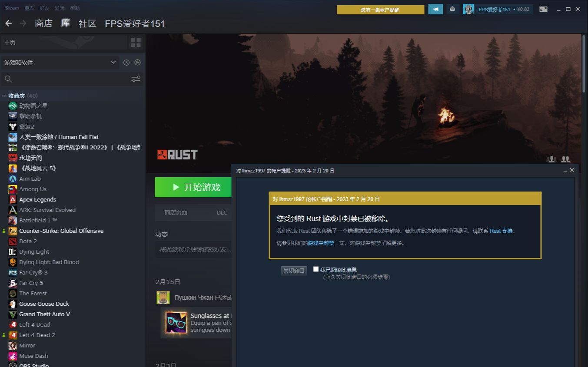The image size is (588, 367).
Task: Toggle the collections grid view icon
Action: (136, 42)
